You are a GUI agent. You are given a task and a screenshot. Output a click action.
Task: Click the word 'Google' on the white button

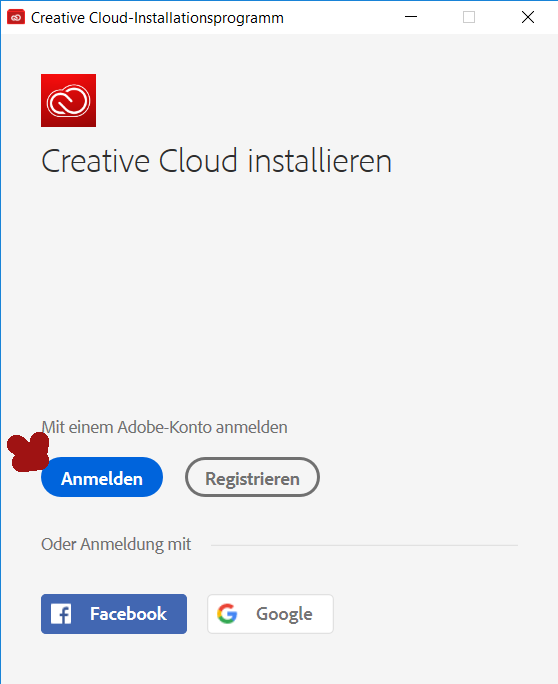click(x=284, y=614)
